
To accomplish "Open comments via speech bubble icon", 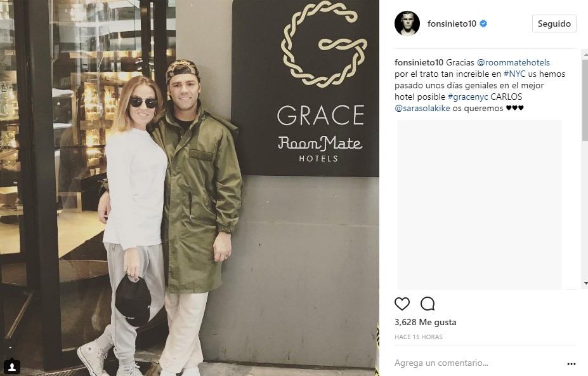I will coord(428,304).
